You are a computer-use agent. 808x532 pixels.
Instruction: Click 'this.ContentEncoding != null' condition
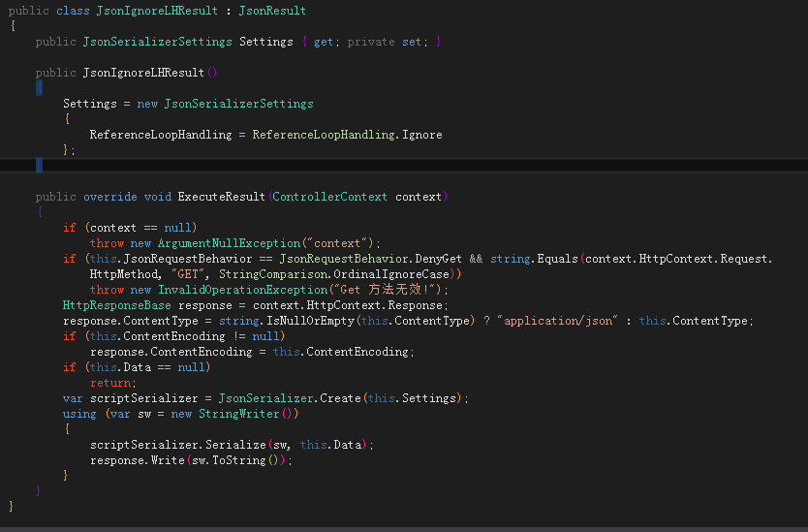pyautogui.click(x=185, y=336)
